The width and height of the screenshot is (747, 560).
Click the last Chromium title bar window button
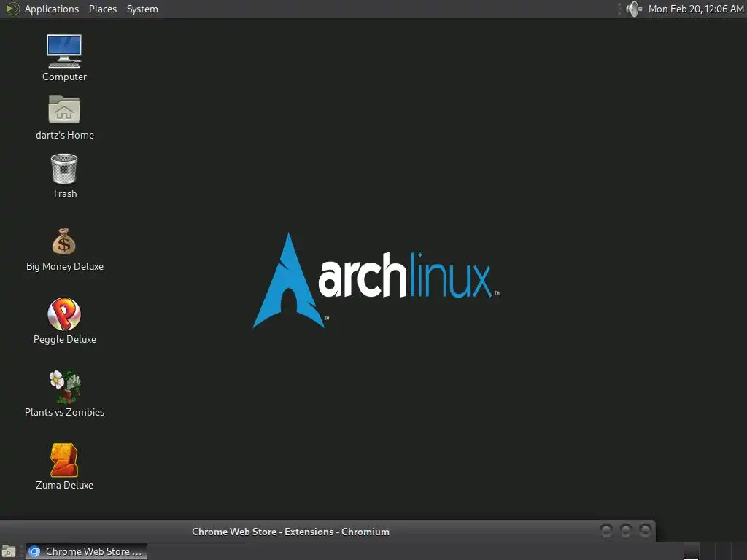[x=646, y=530]
